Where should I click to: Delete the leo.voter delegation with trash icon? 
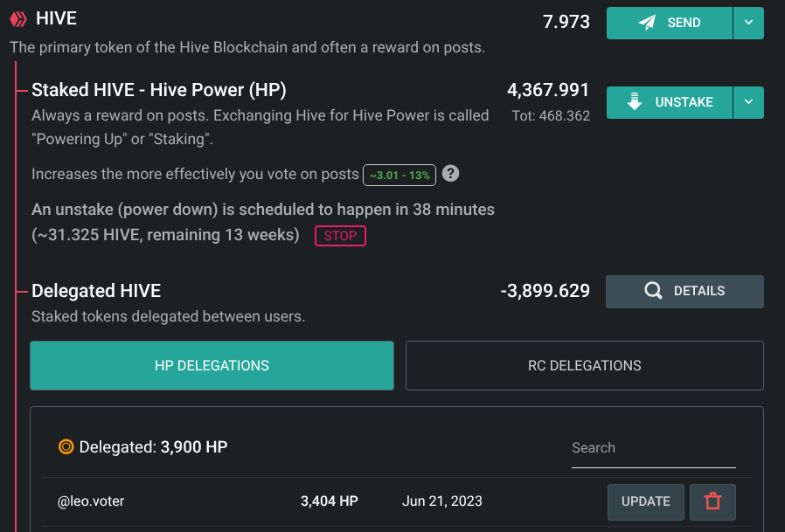tap(712, 501)
